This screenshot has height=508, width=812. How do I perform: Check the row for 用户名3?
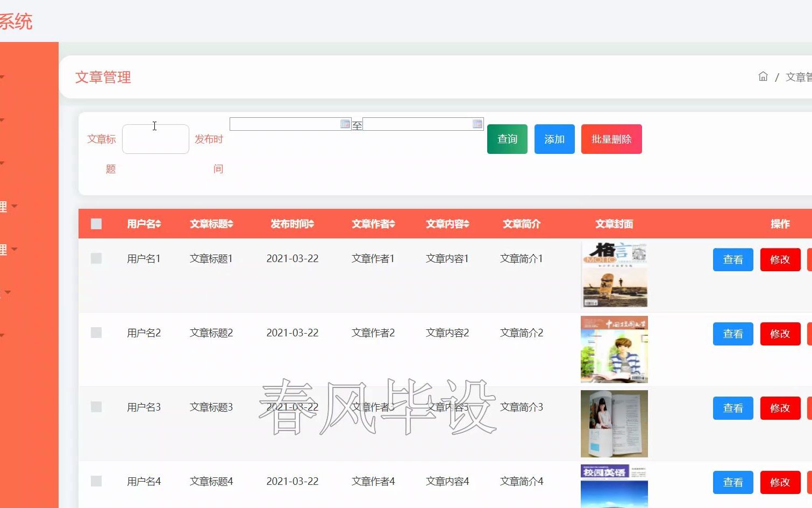[x=96, y=407]
